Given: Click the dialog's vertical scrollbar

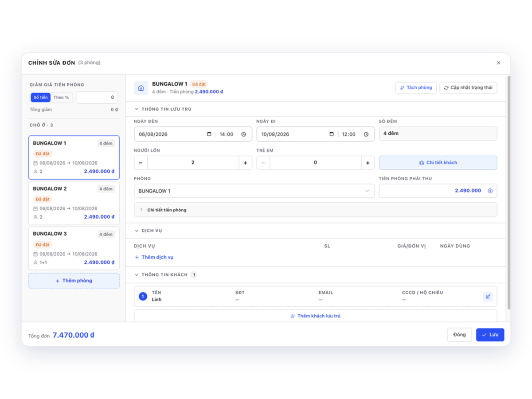Looking at the screenshot, I should (x=509, y=193).
